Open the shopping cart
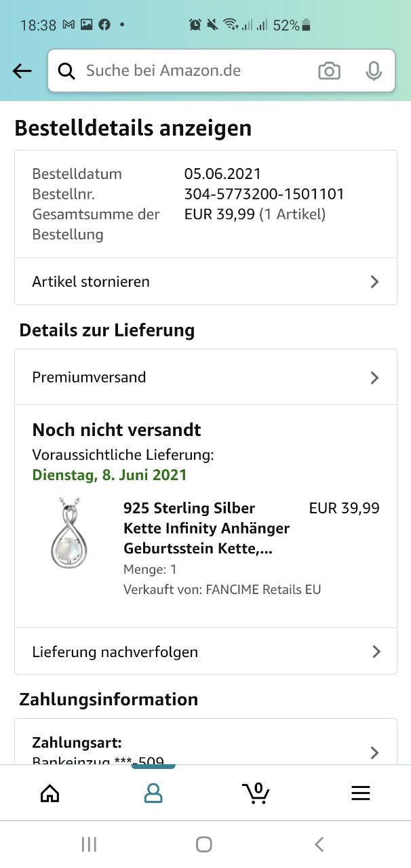Screen dimensions: 411x868 tap(256, 793)
